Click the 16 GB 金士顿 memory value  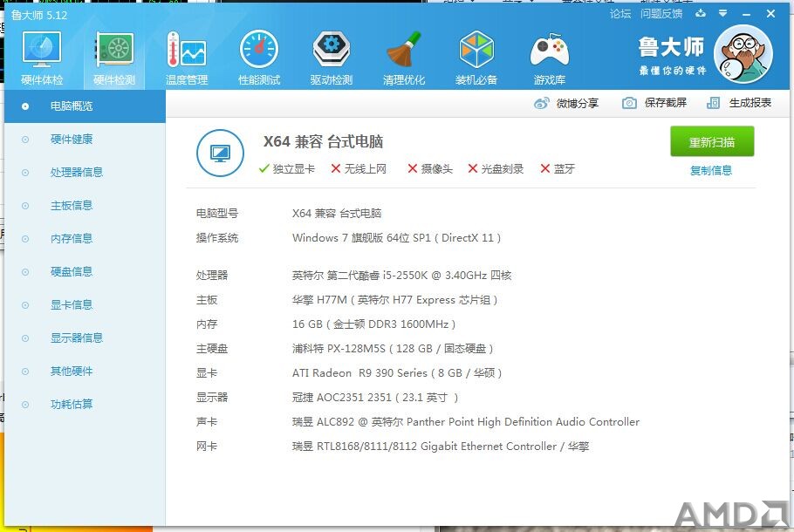point(373,324)
